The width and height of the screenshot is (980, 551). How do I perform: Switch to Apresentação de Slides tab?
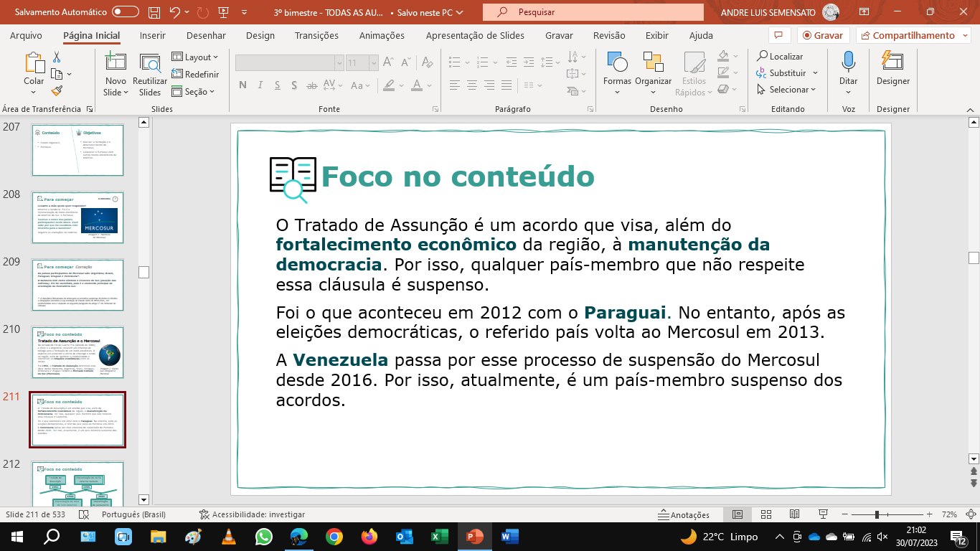475,35
